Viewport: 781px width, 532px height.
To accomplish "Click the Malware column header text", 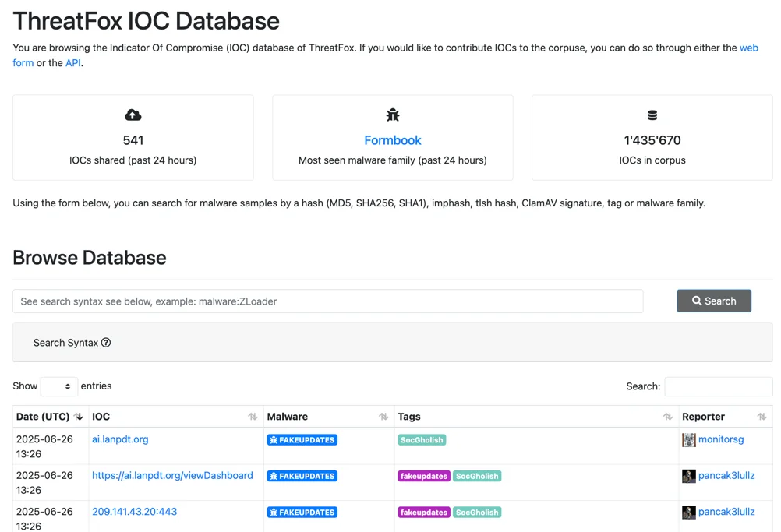I will click(x=288, y=417).
